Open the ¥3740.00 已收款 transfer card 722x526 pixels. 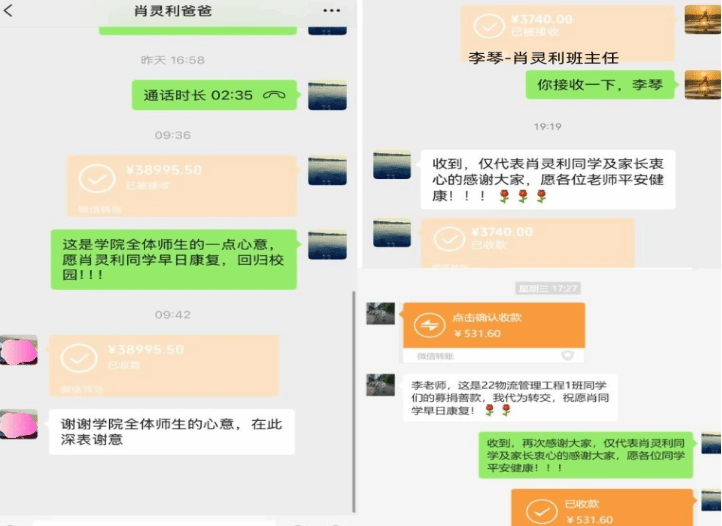click(528, 243)
